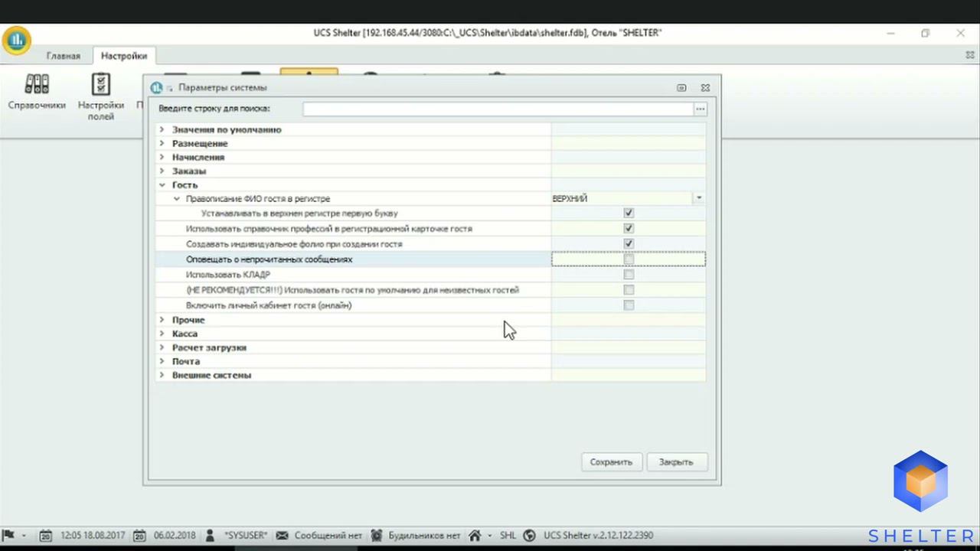This screenshot has width=980, height=551.
Task: Select 'Включить личный кабинет гостя (онлайн)' row label
Action: [x=269, y=305]
